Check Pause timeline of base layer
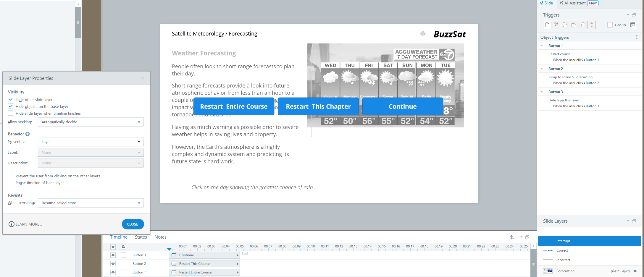 11,183
